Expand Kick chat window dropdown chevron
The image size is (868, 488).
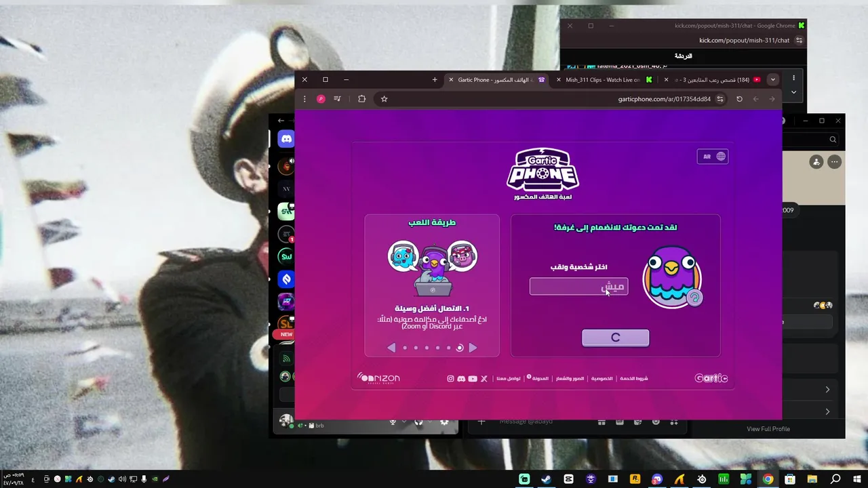[793, 92]
